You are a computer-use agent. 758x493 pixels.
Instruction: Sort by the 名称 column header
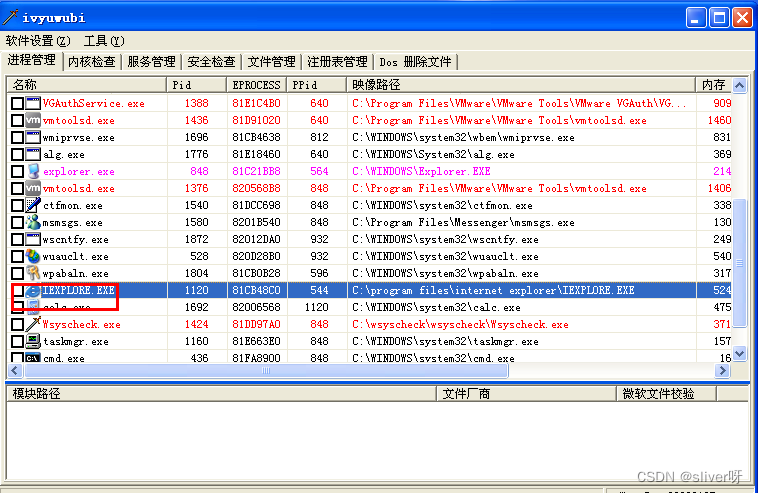(x=87, y=85)
